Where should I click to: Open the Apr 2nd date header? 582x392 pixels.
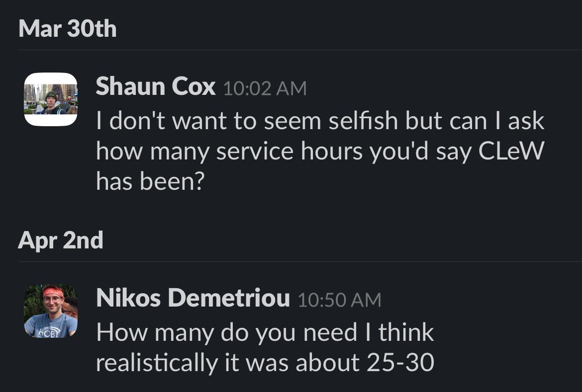point(61,240)
